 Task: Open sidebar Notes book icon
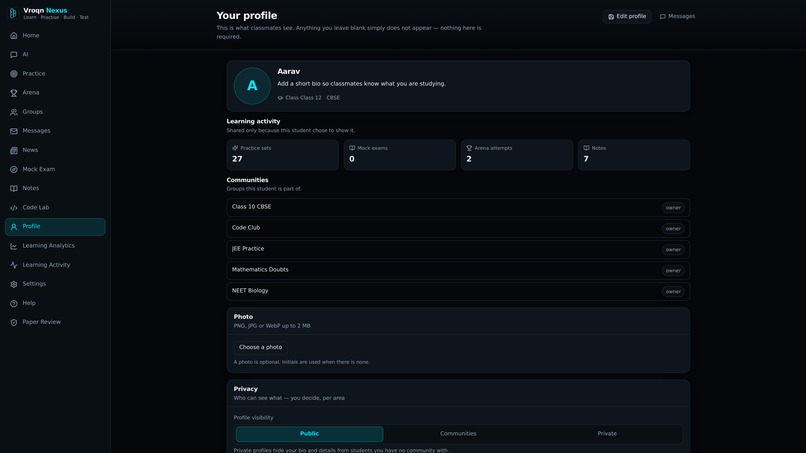(14, 188)
